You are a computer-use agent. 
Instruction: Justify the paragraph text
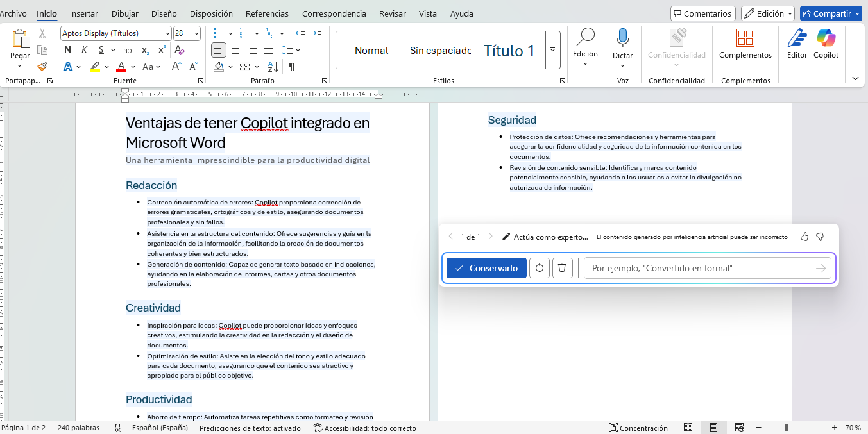269,50
